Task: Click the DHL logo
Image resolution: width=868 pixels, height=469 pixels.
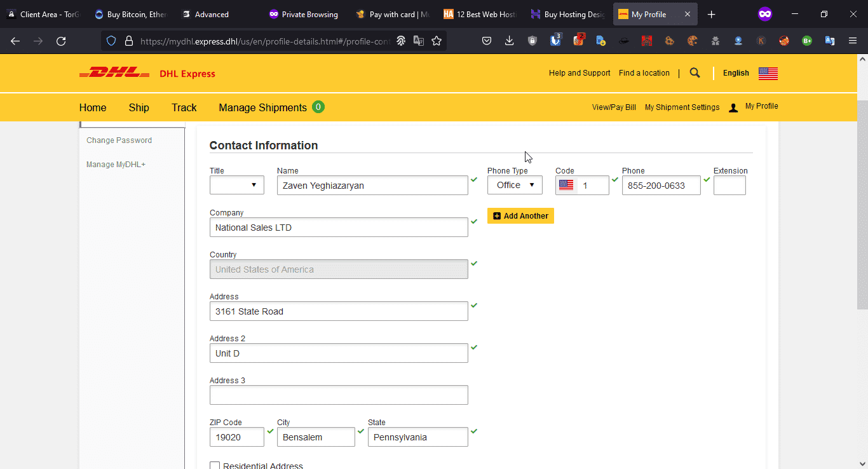Action: point(114,73)
